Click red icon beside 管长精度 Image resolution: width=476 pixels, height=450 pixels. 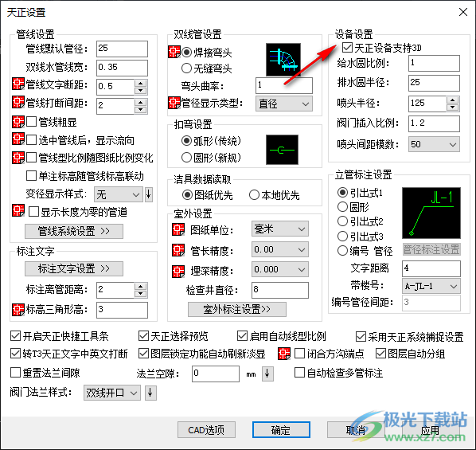coord(178,250)
